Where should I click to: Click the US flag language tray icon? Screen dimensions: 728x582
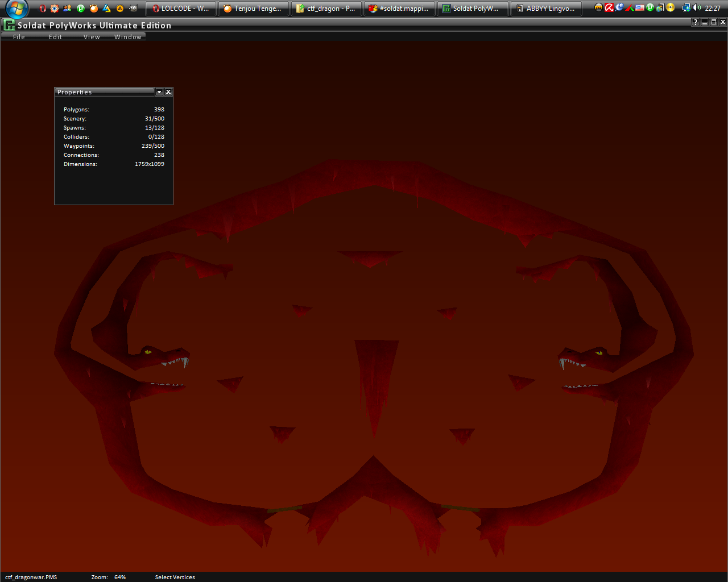pyautogui.click(x=640, y=8)
